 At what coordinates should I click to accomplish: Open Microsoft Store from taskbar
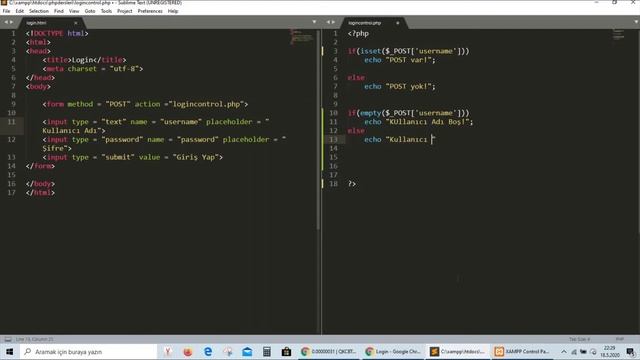[x=286, y=351]
